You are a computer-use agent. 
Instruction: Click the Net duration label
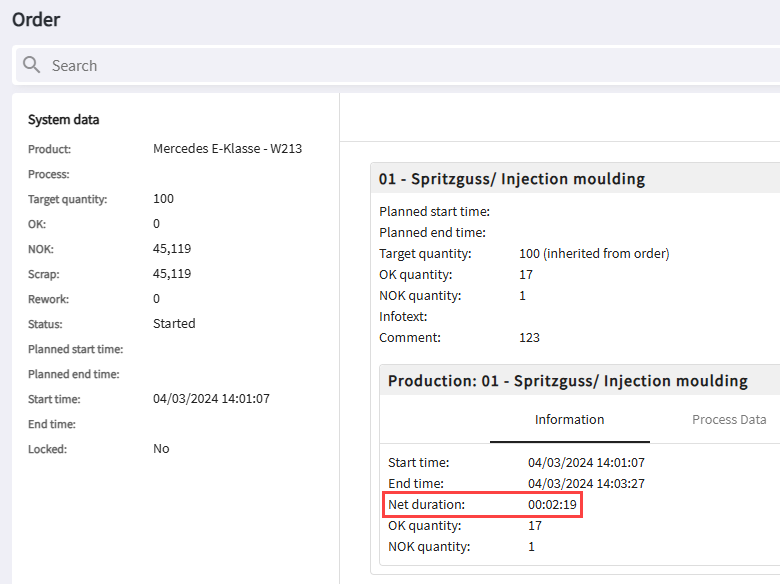pos(426,505)
